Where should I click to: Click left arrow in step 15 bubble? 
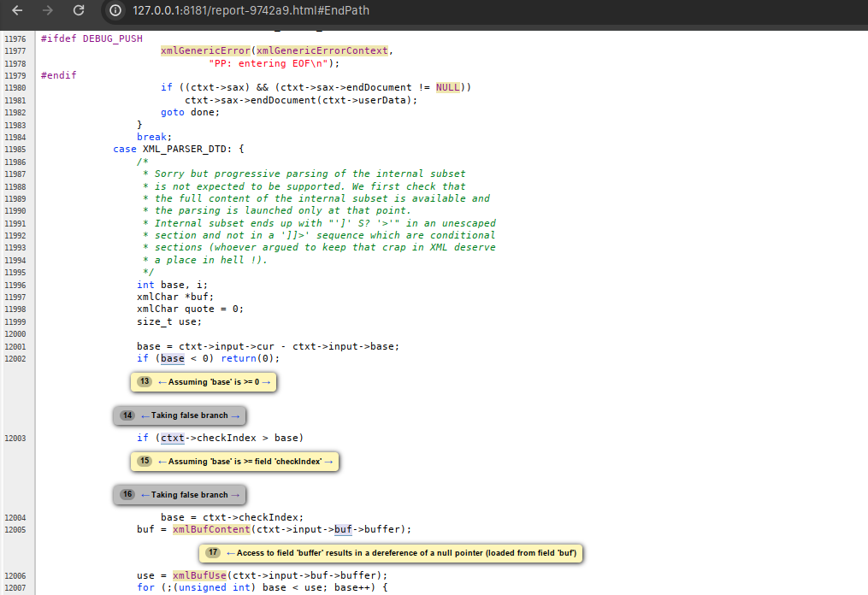[162, 462]
